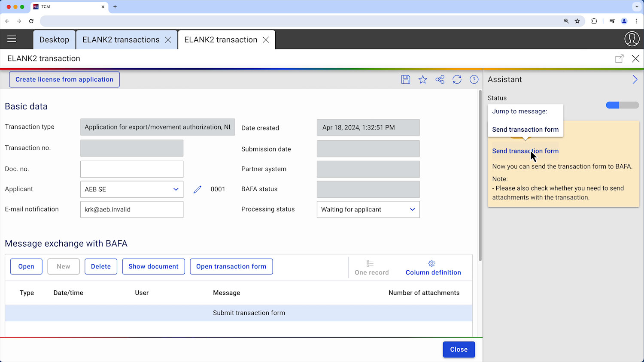Expand the Processing status dropdown
The height and width of the screenshot is (362, 644).
coord(412,209)
